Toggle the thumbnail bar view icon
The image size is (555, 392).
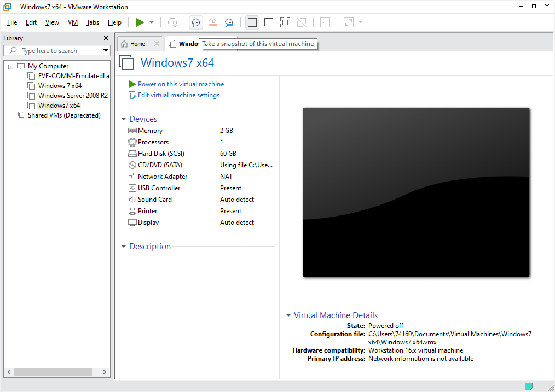(x=269, y=22)
